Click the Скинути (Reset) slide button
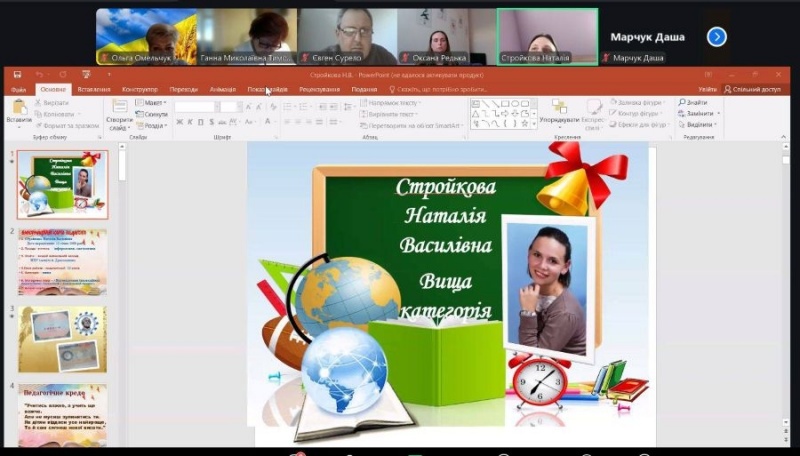Screen dimensions: 800x456 pos(153,114)
